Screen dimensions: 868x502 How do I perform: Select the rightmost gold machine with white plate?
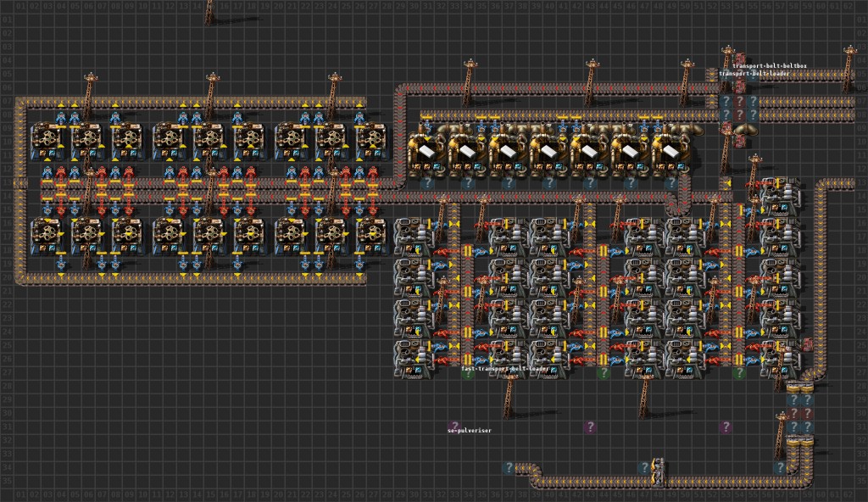(671, 151)
